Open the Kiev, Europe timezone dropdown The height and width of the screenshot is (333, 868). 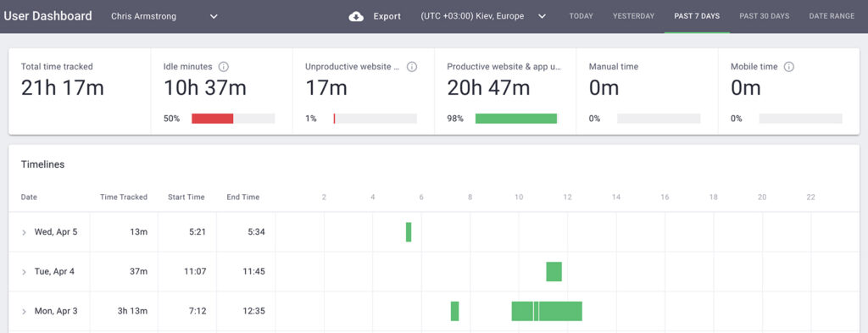483,16
